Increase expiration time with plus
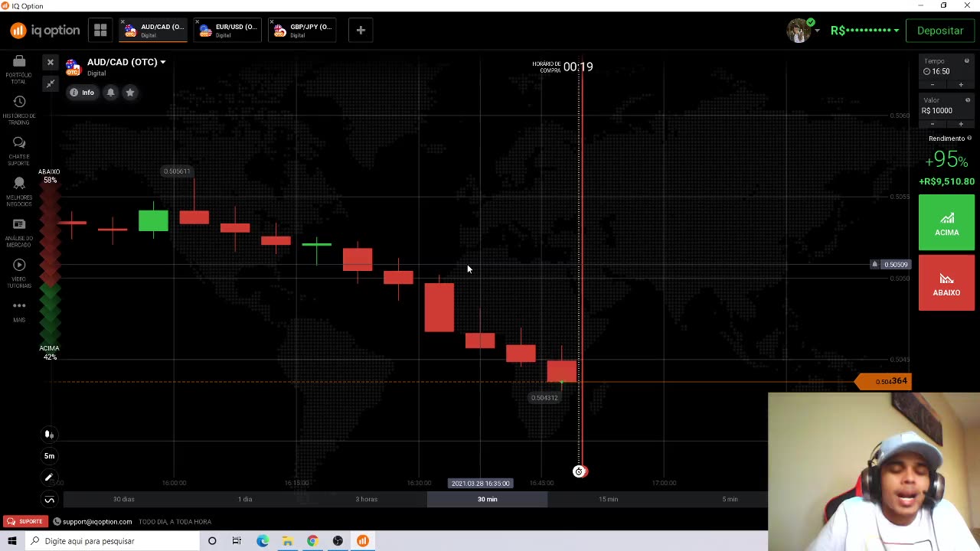The width and height of the screenshot is (980, 551). tap(961, 84)
